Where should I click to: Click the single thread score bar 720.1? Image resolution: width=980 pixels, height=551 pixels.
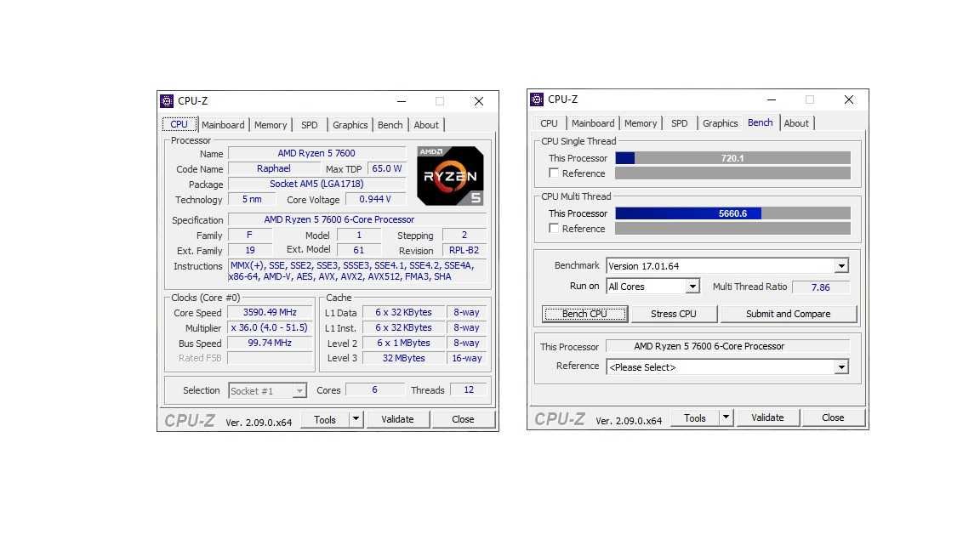tap(732, 158)
